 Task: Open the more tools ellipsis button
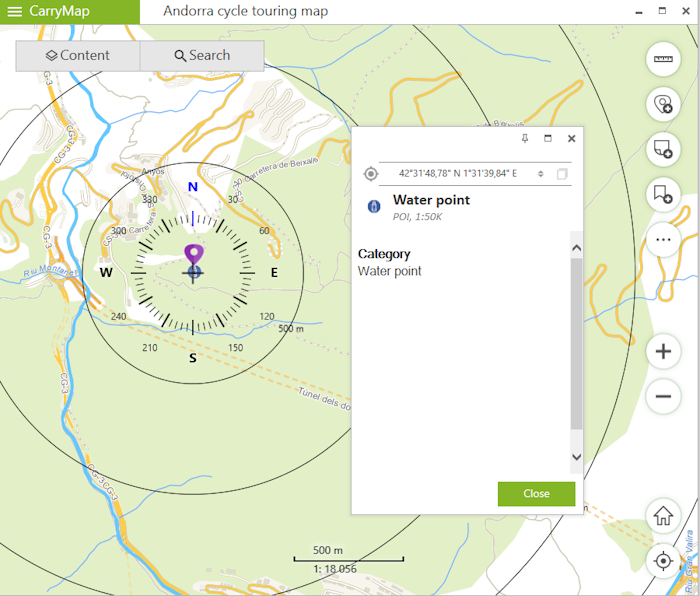[662, 240]
